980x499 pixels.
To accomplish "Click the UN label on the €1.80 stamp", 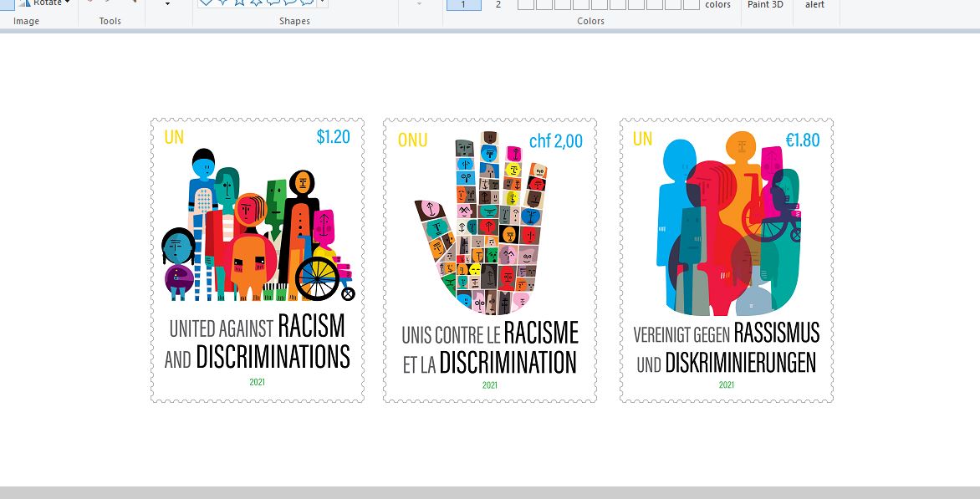I will [x=642, y=139].
